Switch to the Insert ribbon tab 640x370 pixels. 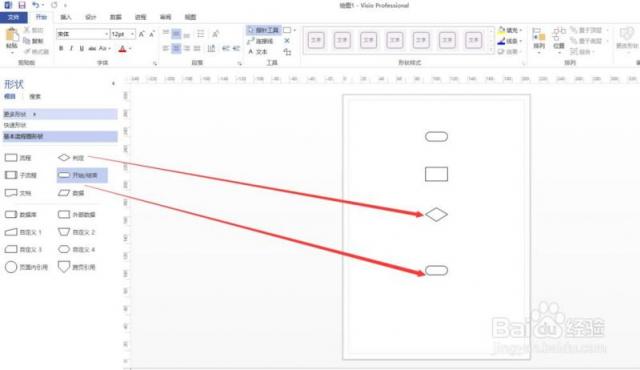tap(66, 17)
